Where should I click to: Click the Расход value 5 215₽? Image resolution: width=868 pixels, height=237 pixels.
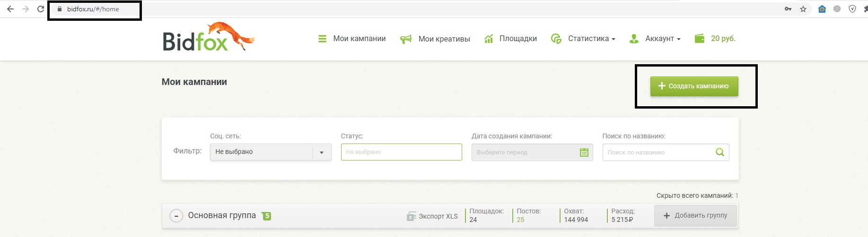(622, 220)
